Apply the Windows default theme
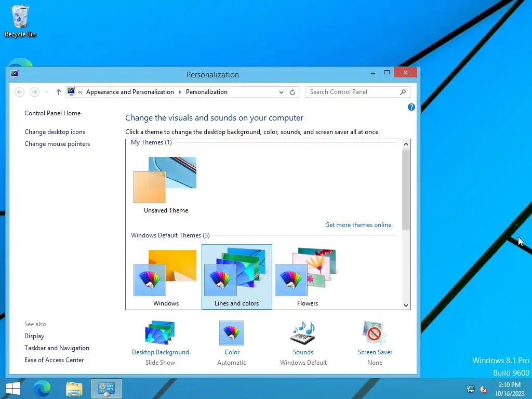Screen dimensions: 532x399 point(166,277)
